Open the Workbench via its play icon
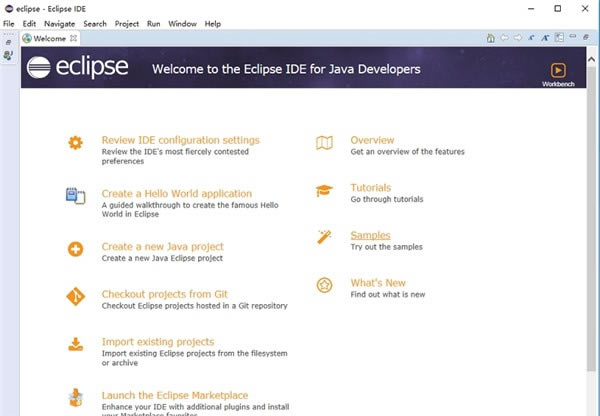 coord(559,70)
